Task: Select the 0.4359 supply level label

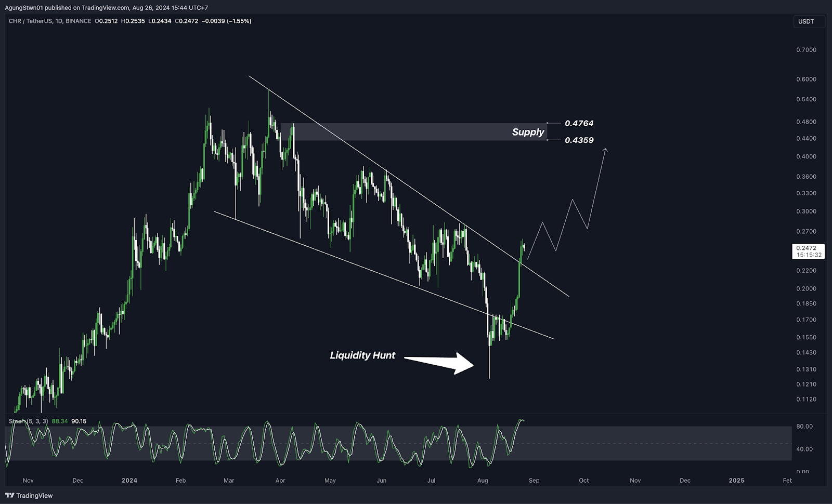Action: [579, 140]
